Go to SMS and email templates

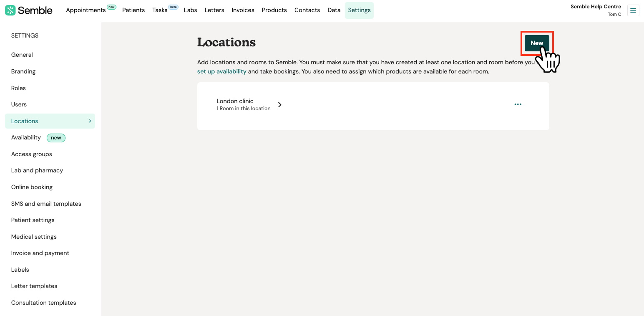pos(46,204)
